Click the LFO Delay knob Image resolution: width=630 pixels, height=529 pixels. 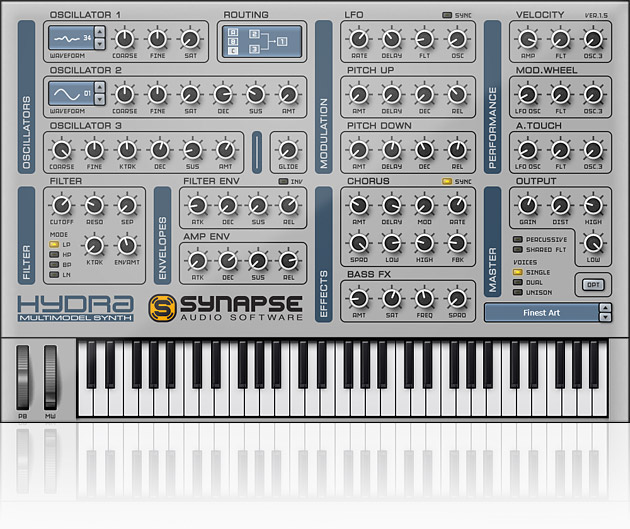(x=392, y=39)
